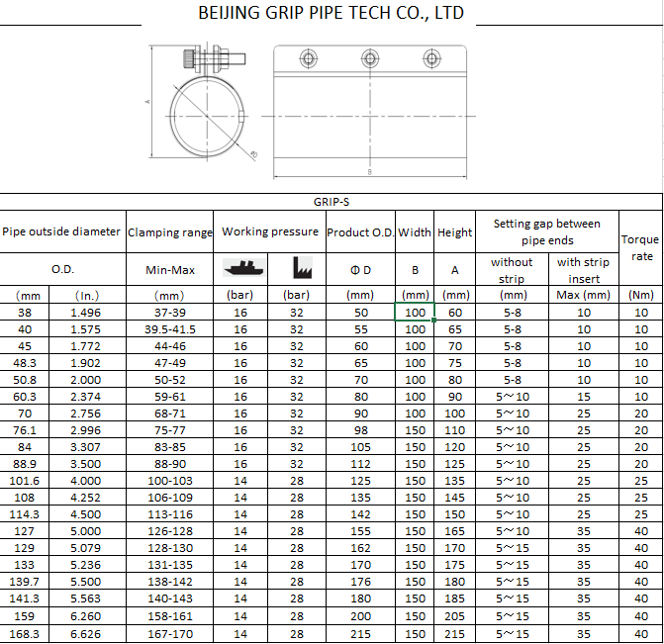Select clamping range cell '37-39'
664x644 pixels.
click(170, 312)
